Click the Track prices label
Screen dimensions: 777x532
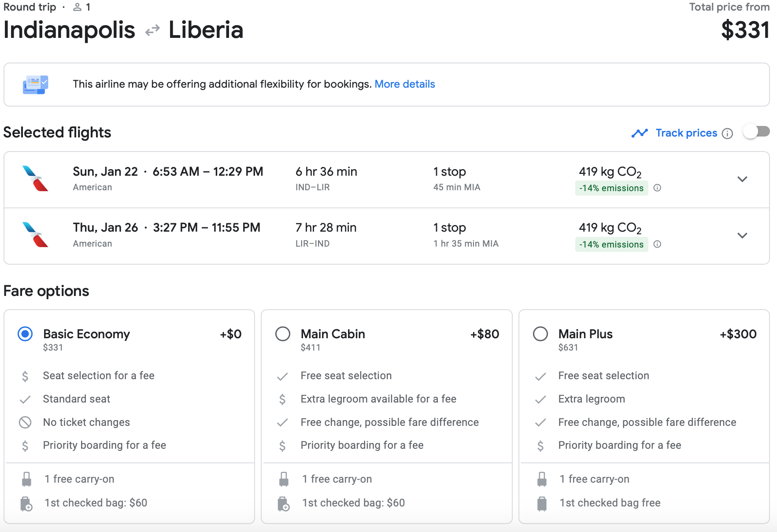[686, 133]
